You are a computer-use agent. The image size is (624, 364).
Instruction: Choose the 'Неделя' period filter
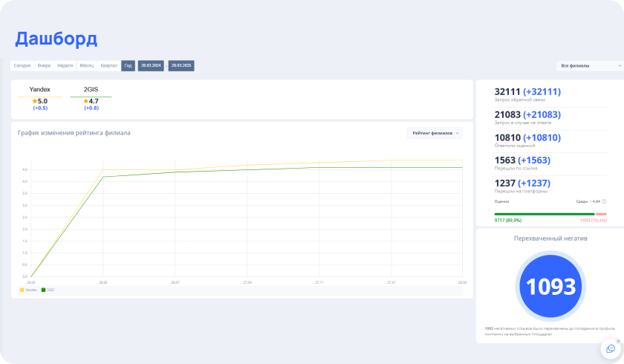(65, 65)
